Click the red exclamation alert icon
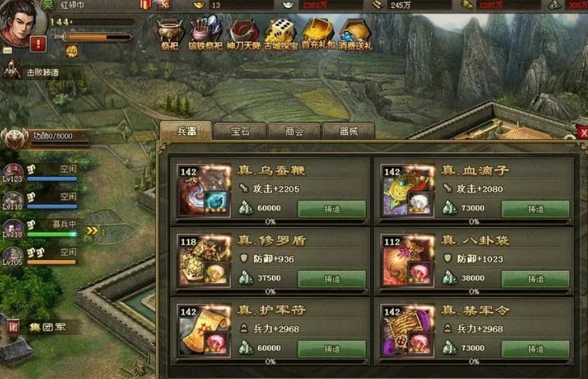The width and height of the screenshot is (588, 379). pyautogui.click(x=38, y=44)
